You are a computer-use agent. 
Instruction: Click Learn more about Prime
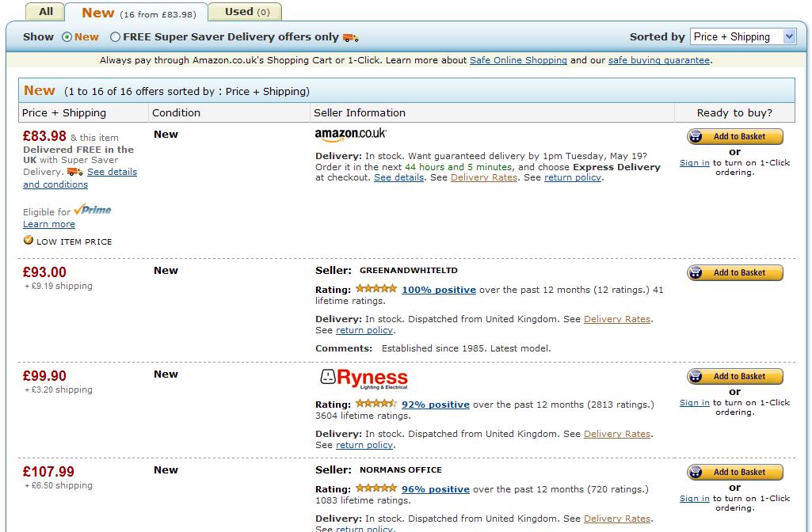click(48, 224)
